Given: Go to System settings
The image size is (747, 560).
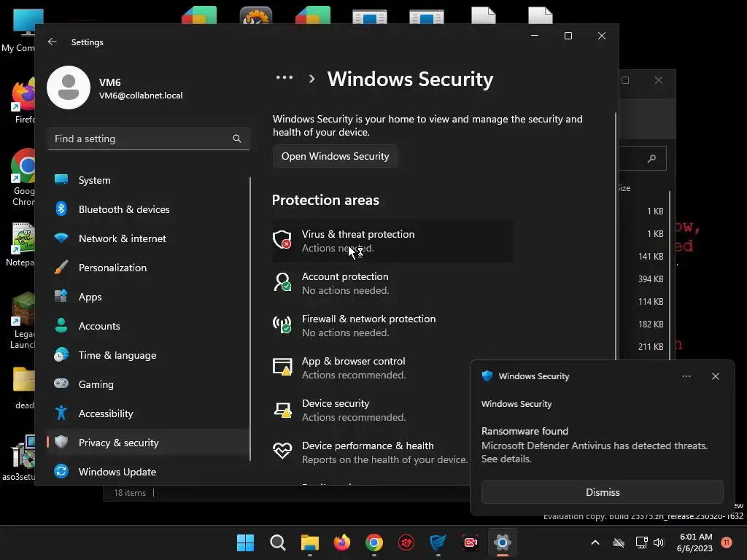Looking at the screenshot, I should (x=147, y=180).
